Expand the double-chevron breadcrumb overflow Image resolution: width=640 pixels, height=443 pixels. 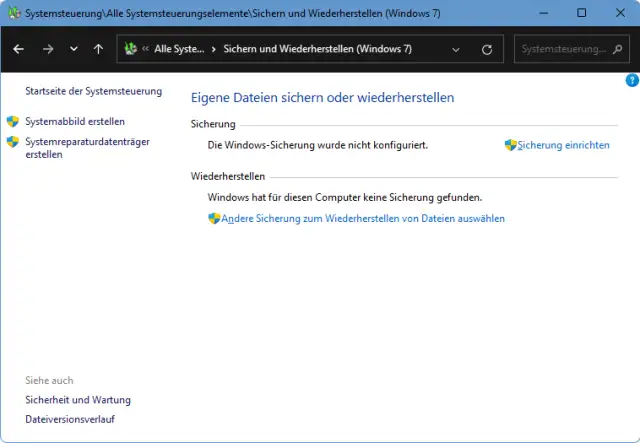point(146,49)
